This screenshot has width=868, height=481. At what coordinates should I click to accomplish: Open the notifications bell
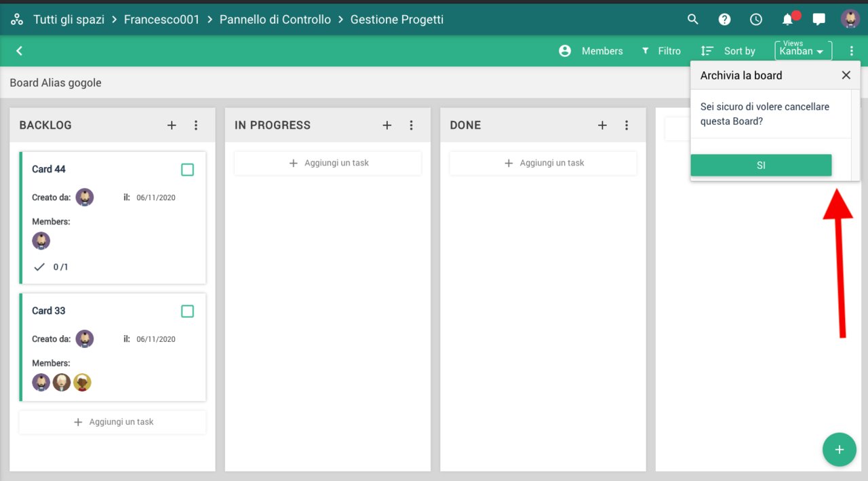(788, 19)
